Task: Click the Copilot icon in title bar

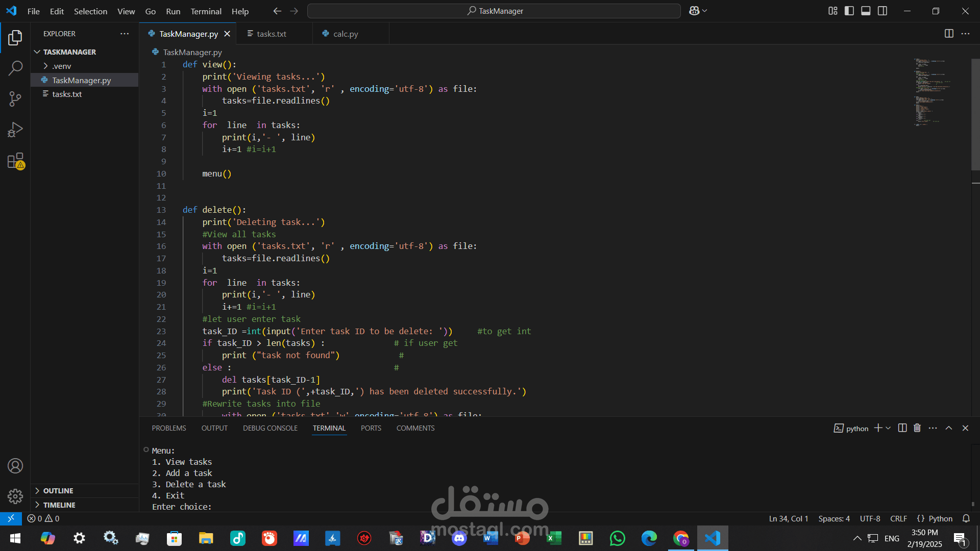Action: pos(694,11)
